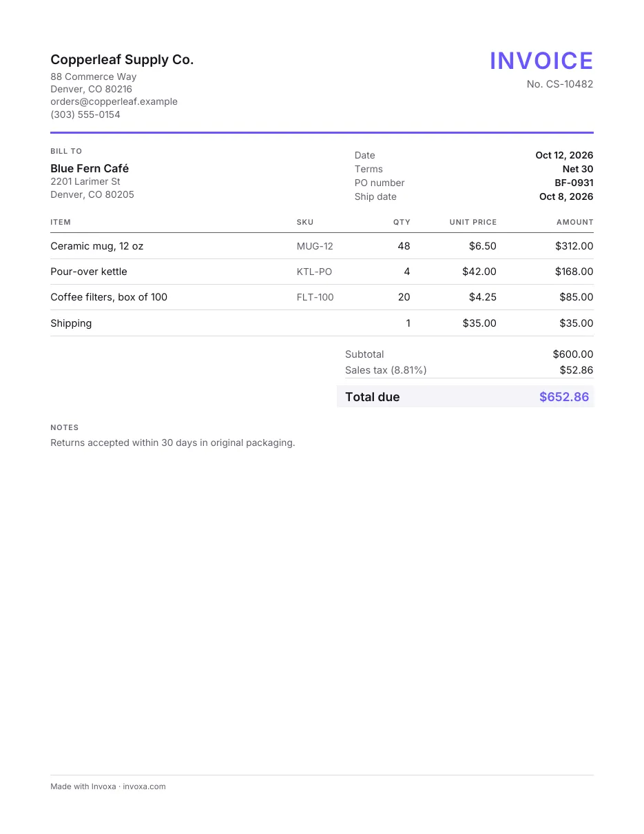This screenshot has width=644, height=834.
Task: Open the invoxa.com footer link
Action: (144, 786)
